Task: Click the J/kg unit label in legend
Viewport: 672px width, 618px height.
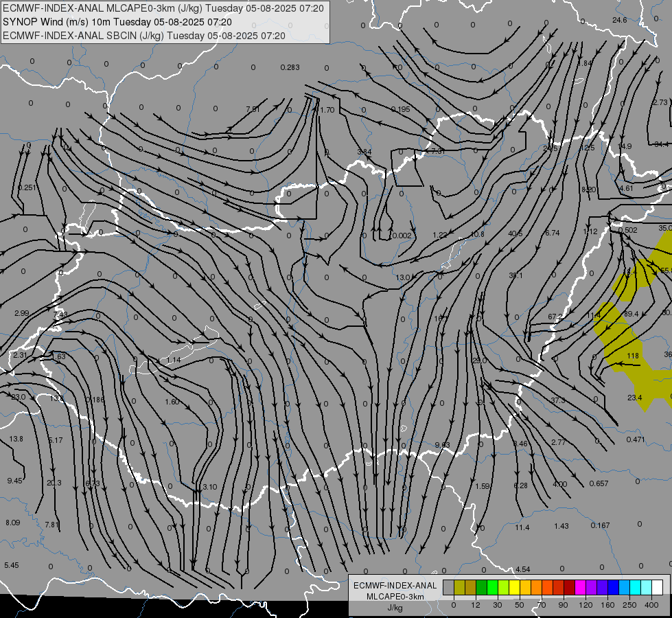Action: click(x=395, y=607)
